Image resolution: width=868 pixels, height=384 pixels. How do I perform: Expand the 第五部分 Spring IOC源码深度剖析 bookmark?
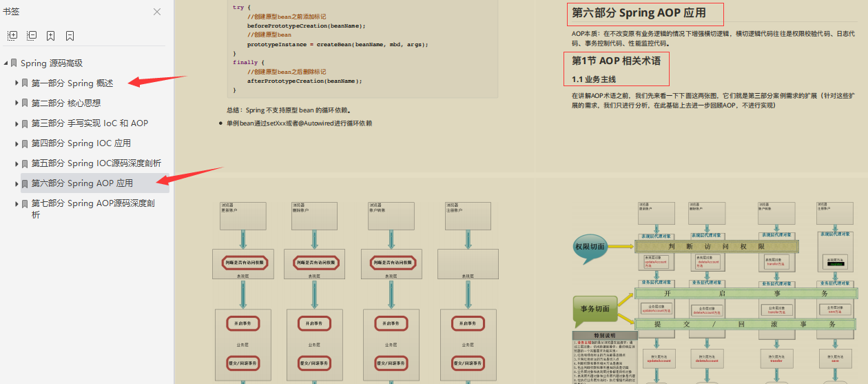(x=17, y=163)
